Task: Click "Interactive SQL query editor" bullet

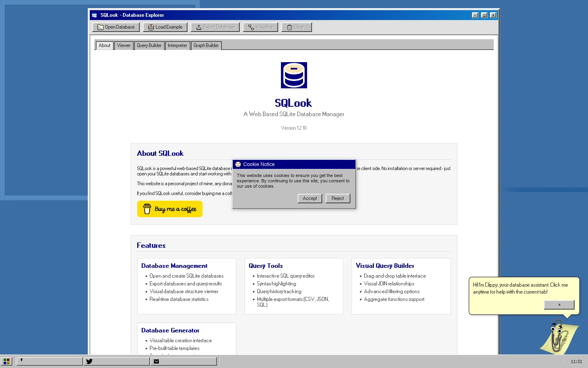Action: click(x=286, y=276)
